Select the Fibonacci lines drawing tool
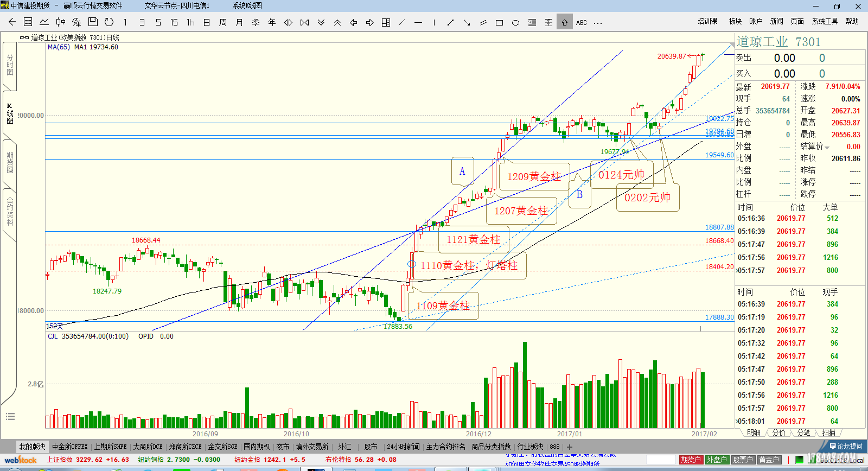The image size is (868, 471). click(532, 22)
